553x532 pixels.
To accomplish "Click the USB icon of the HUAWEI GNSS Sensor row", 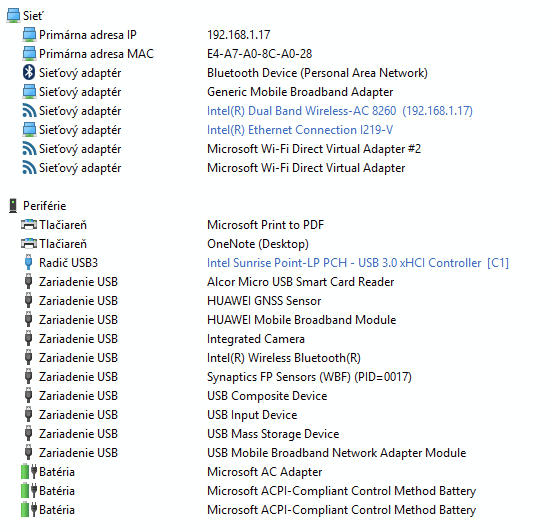I will 29,301.
